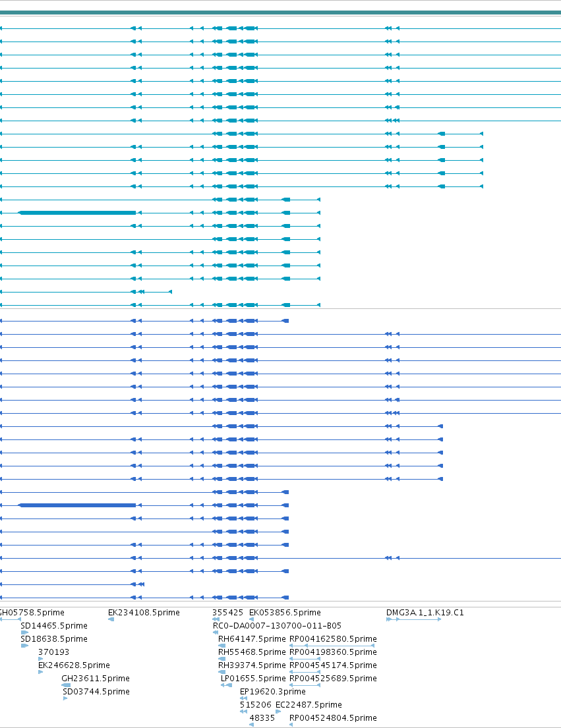Click the SD14465.5prime label
561x728 pixels.
54,625
